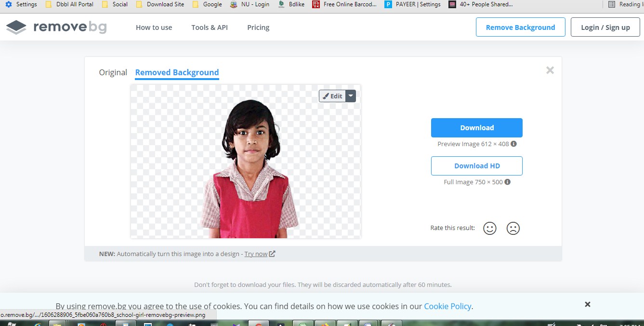Click the 60 minutes discard notice text
Viewport: 644px width, 326px height.
pyautogui.click(x=323, y=285)
